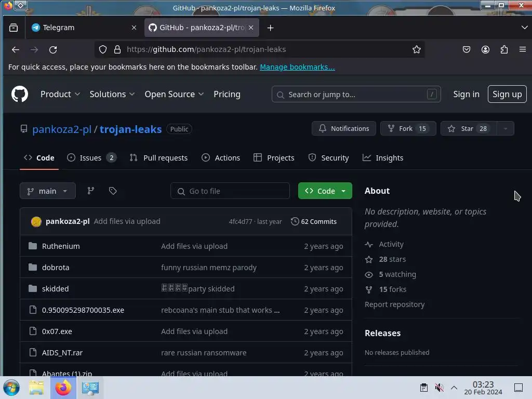Click Report repository link
Screen dimensions: 532x399
395,304
